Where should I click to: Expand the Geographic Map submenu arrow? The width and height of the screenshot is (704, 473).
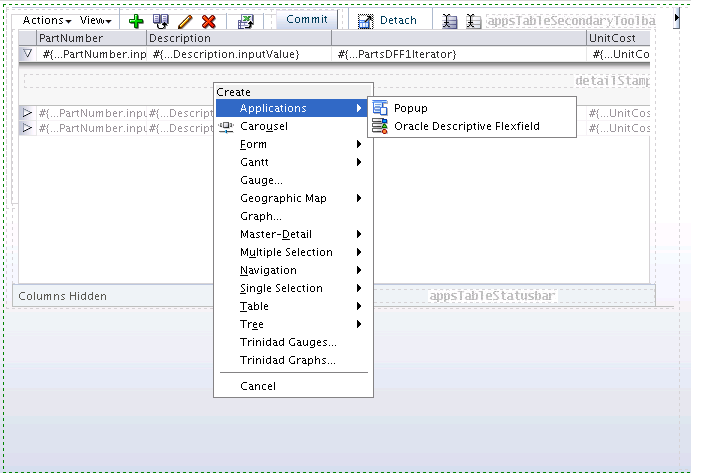click(359, 198)
